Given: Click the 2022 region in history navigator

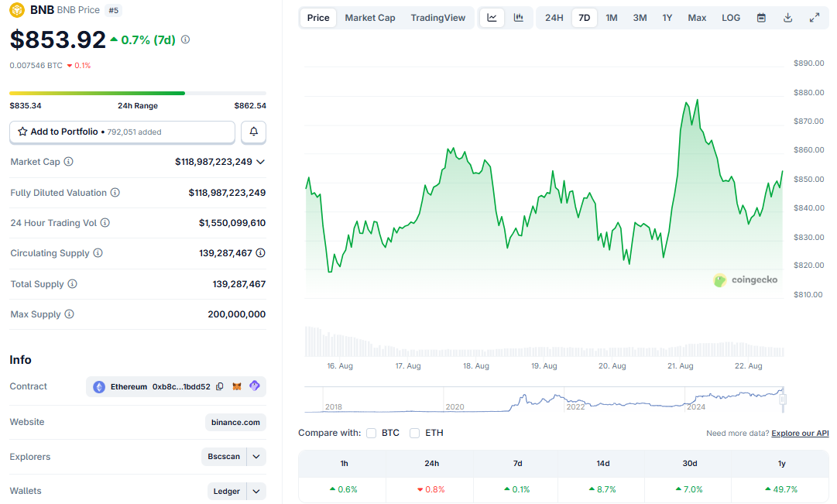Looking at the screenshot, I should pyautogui.click(x=575, y=406).
